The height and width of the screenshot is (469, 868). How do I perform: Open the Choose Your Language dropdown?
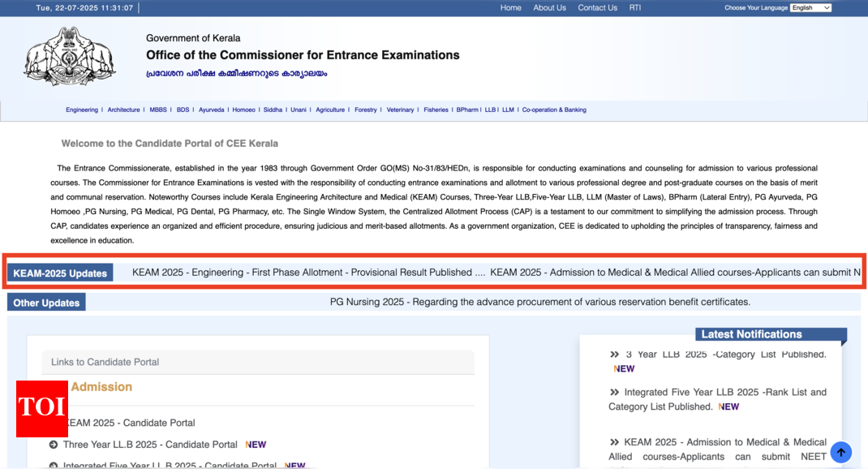[x=811, y=8]
